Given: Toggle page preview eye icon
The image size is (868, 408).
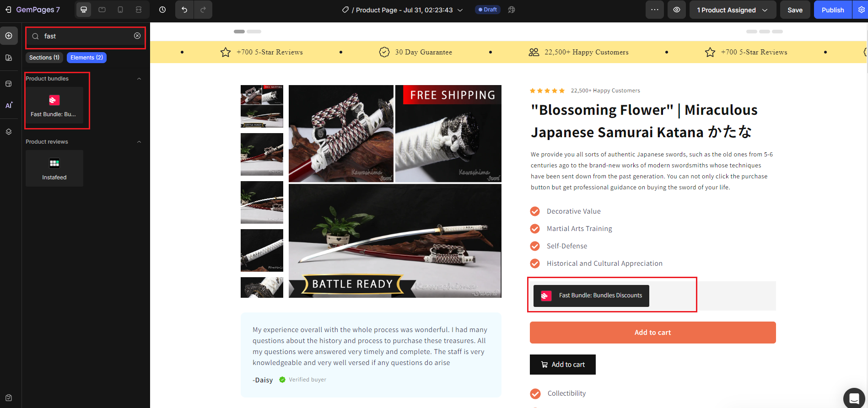Looking at the screenshot, I should tap(677, 10).
